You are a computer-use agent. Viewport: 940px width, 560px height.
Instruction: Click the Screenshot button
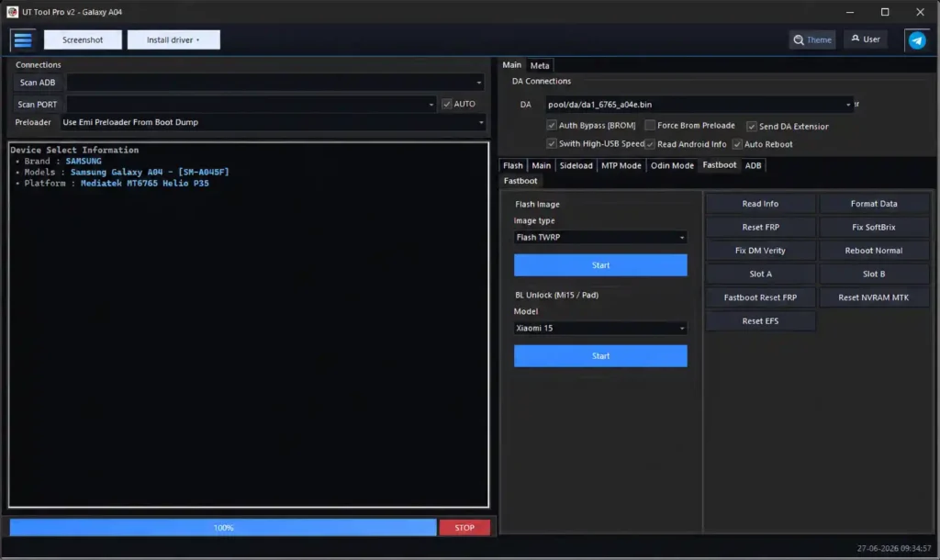[x=83, y=40]
